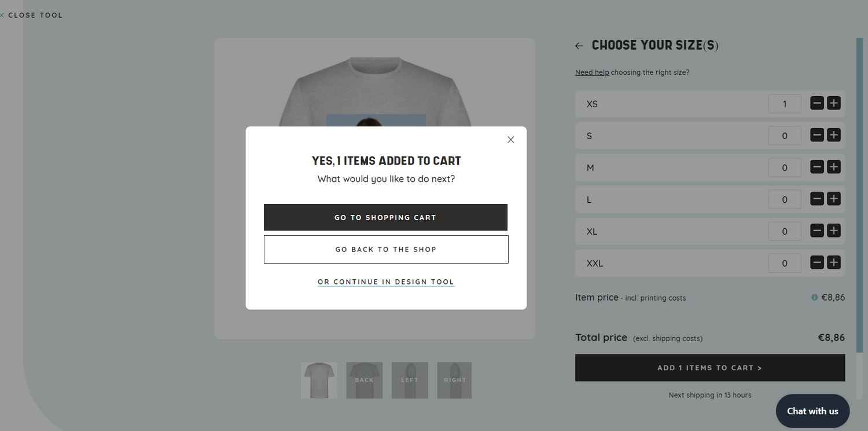The image size is (868, 431).
Task: Click the info icon next to item price
Action: tap(815, 297)
